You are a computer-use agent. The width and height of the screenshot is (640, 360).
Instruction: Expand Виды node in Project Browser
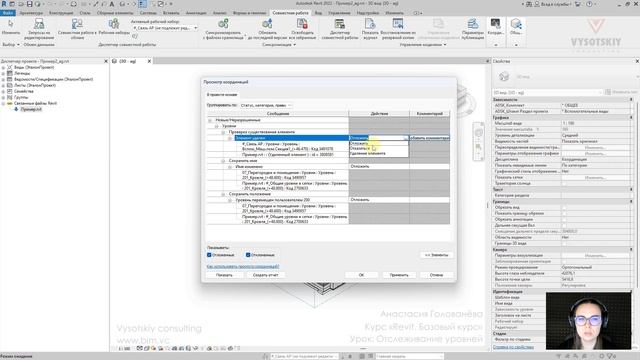(x=3, y=67)
